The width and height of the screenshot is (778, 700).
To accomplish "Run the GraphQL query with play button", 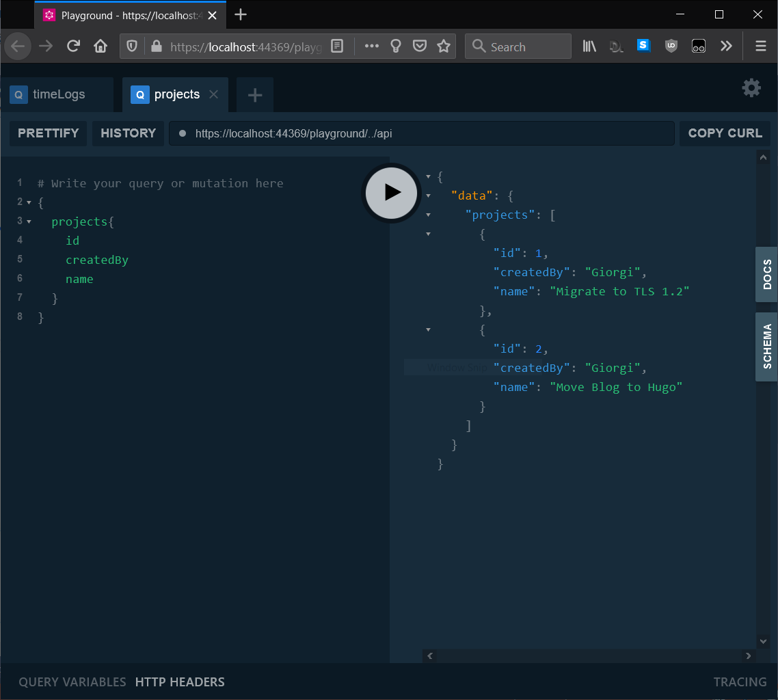I will coord(391,193).
